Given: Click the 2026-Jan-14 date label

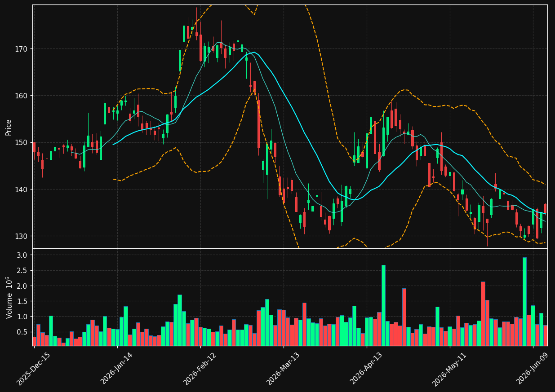Looking at the screenshot, I should (117, 368).
